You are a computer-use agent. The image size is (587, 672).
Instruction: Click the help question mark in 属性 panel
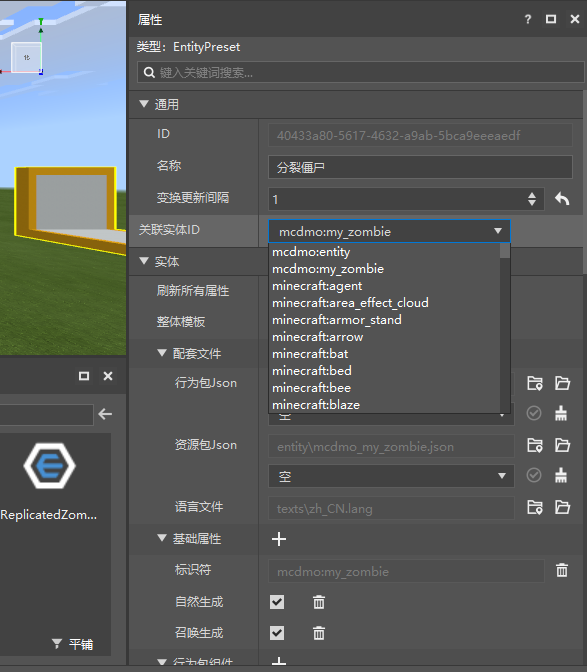point(528,19)
